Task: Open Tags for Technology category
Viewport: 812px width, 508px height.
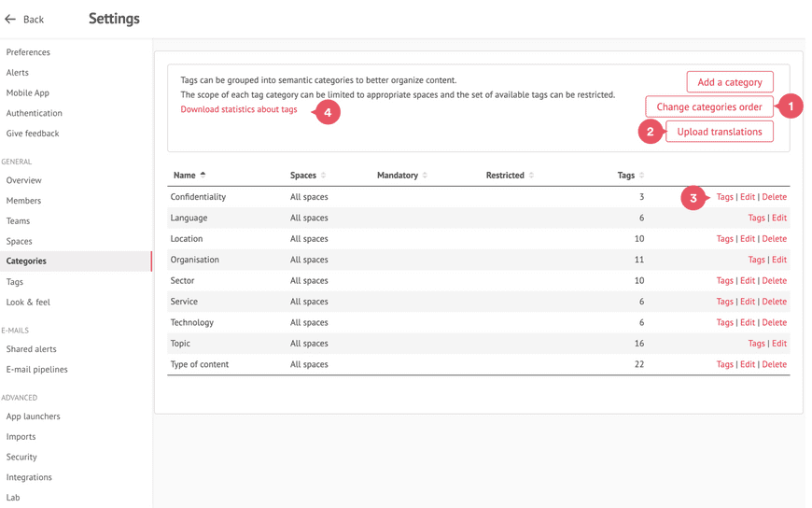Action: click(x=724, y=322)
